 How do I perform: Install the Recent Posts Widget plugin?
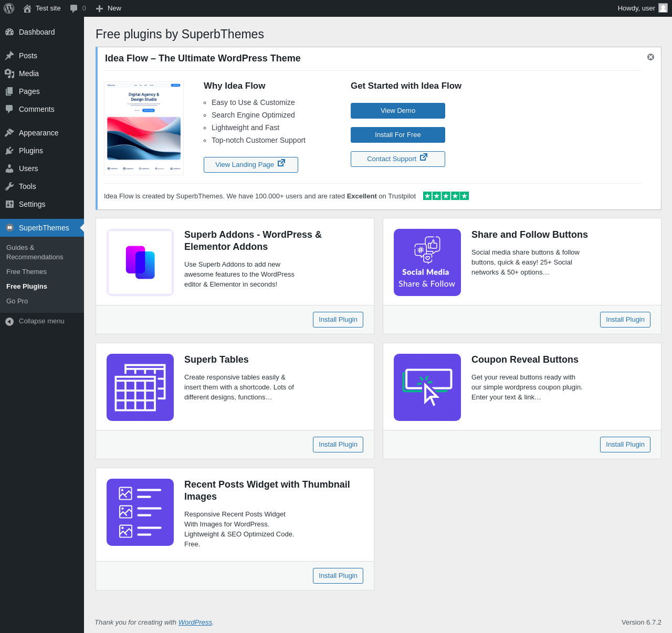338,576
